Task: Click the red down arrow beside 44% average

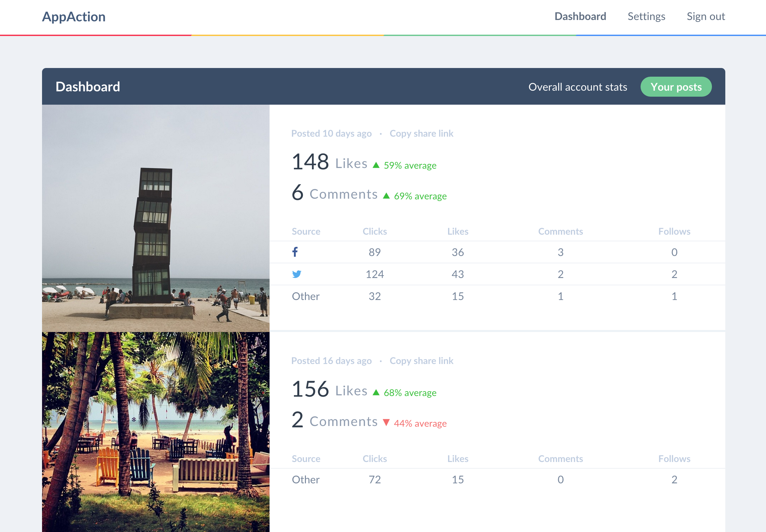Action: 386,423
